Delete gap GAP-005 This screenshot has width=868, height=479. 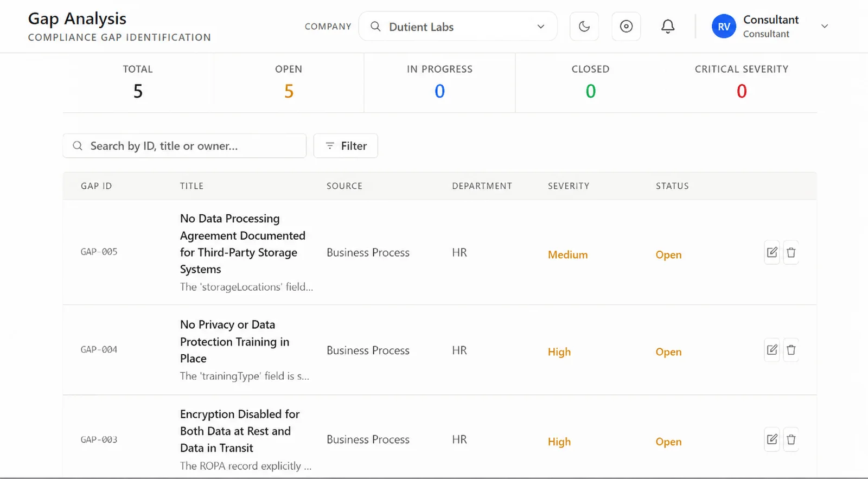(791, 252)
